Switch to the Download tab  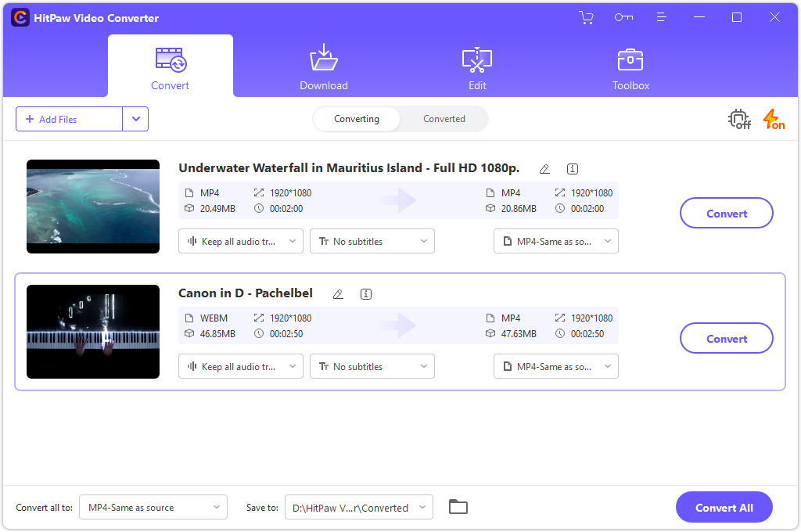[x=324, y=69]
